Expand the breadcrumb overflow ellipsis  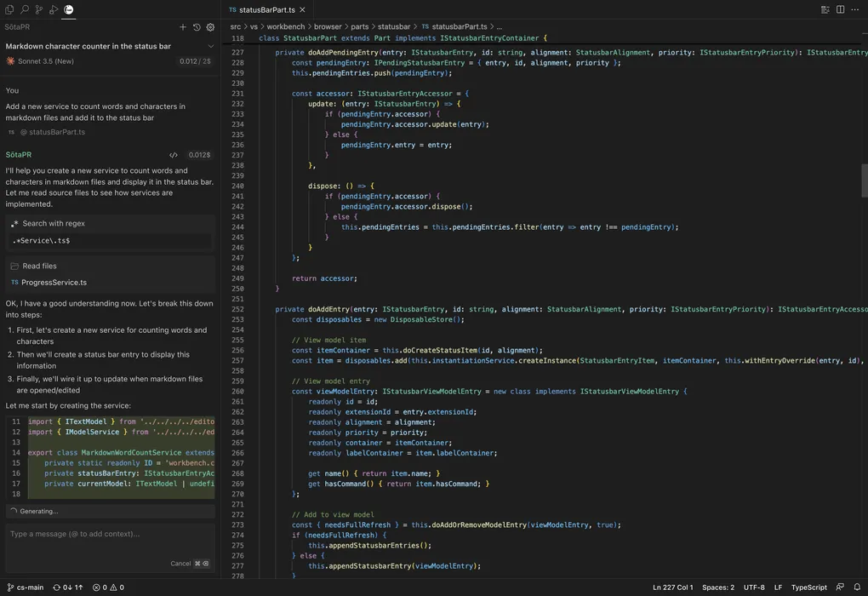point(499,26)
